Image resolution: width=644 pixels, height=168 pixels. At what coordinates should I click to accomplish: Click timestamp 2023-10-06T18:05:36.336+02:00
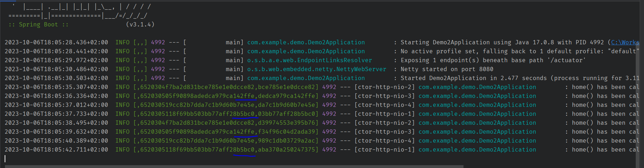[56, 96]
